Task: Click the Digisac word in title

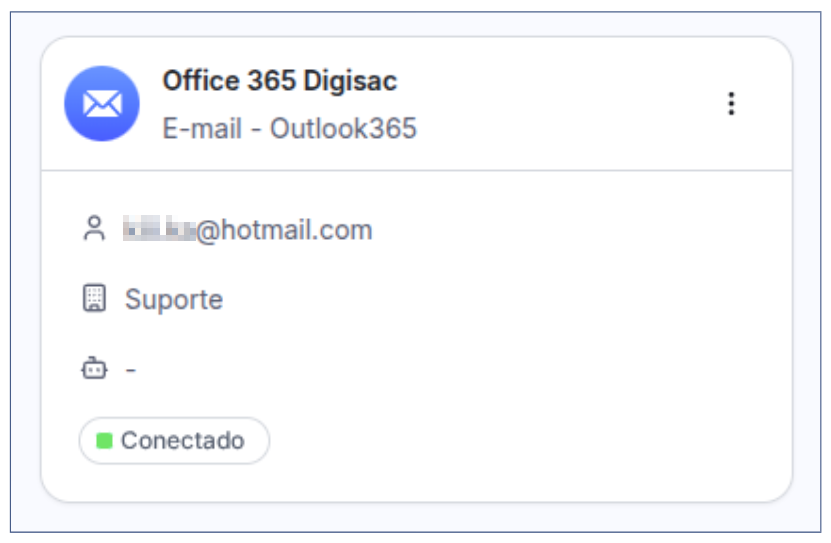Action: tap(350, 81)
